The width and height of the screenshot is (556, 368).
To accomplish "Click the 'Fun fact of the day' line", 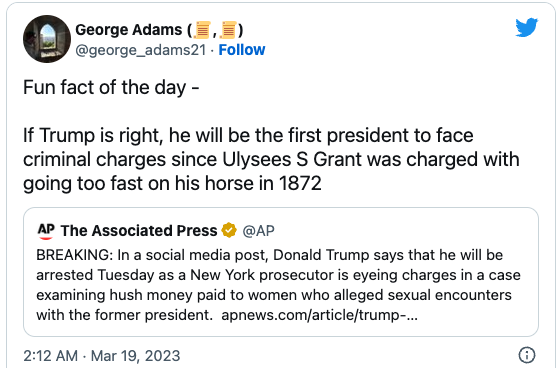I will click(111, 87).
